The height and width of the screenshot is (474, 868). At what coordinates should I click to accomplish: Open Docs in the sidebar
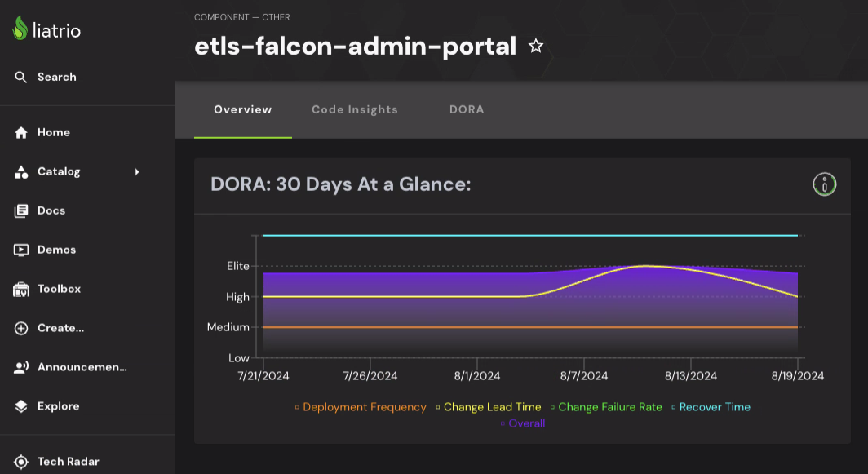(87, 211)
